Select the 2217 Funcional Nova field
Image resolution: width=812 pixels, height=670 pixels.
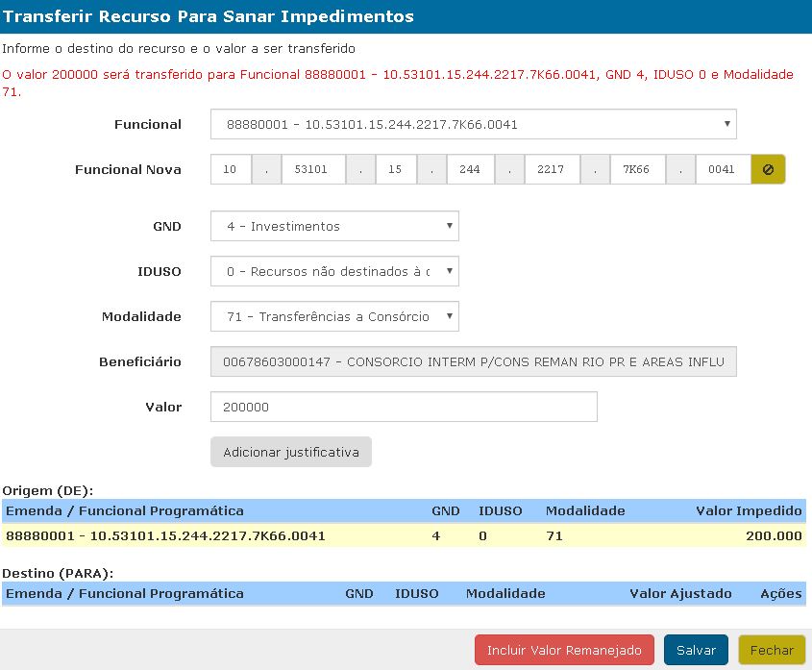point(553,169)
